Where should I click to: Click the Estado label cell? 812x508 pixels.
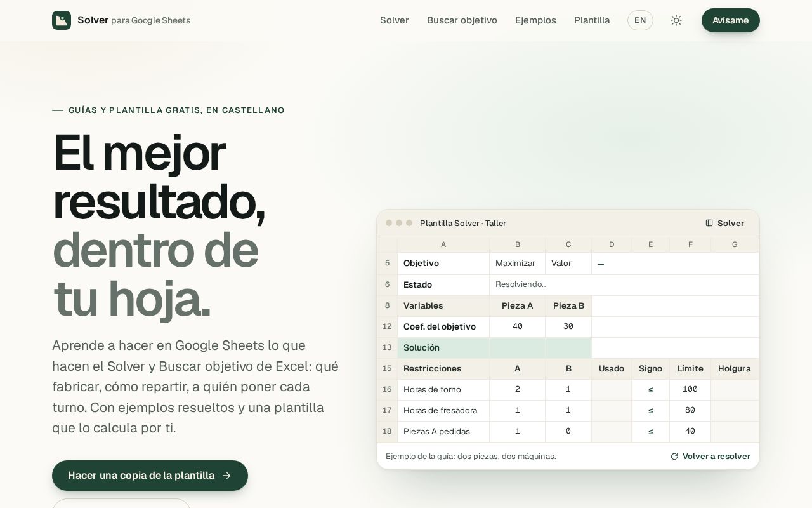[x=443, y=284]
